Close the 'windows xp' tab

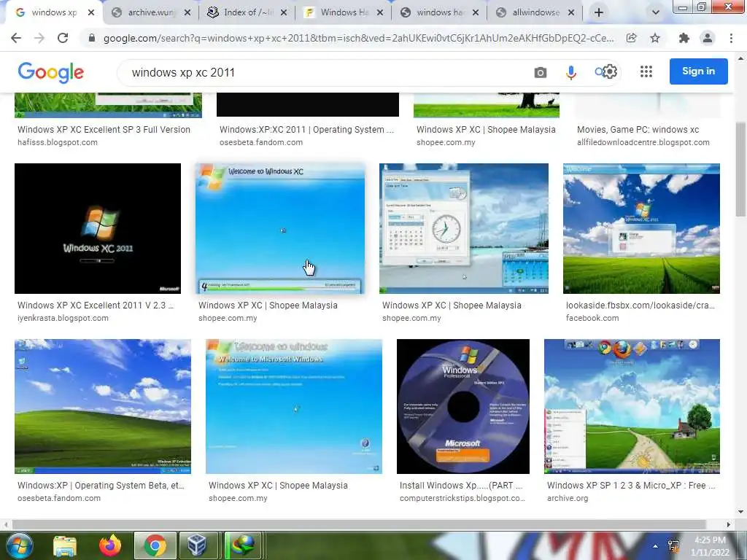point(91,13)
